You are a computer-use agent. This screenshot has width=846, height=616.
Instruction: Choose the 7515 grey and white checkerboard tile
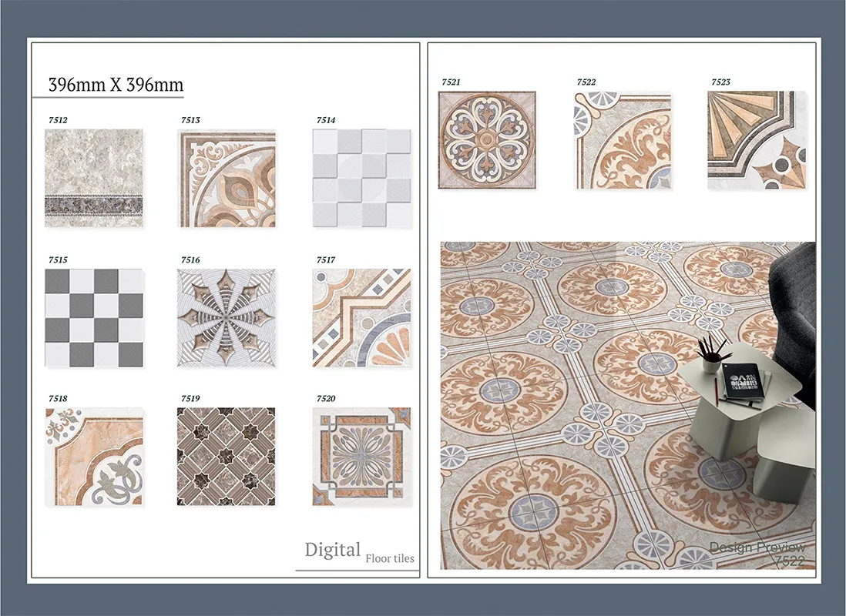93,317
